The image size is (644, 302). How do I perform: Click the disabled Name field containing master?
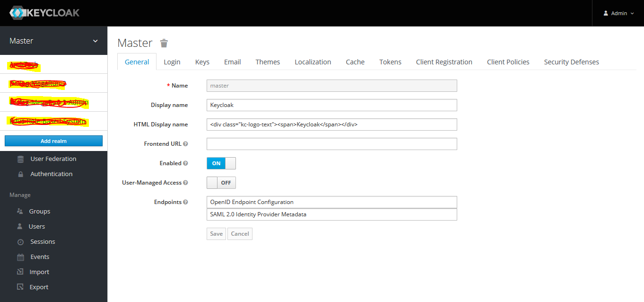(x=332, y=86)
